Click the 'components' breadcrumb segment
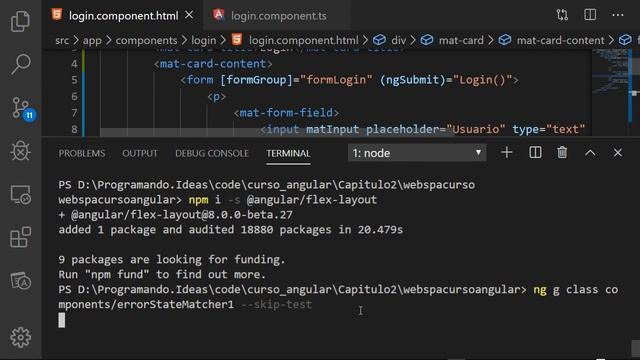The image size is (640, 360). [147, 40]
